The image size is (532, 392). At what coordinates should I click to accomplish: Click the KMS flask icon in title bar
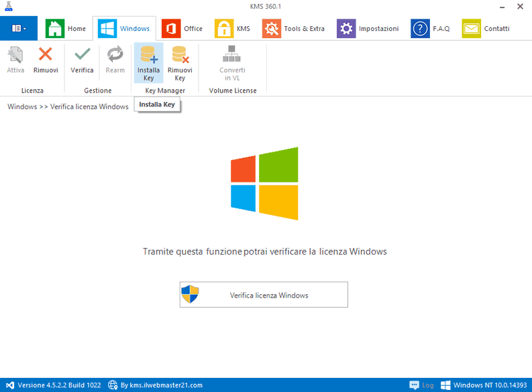(9, 7)
